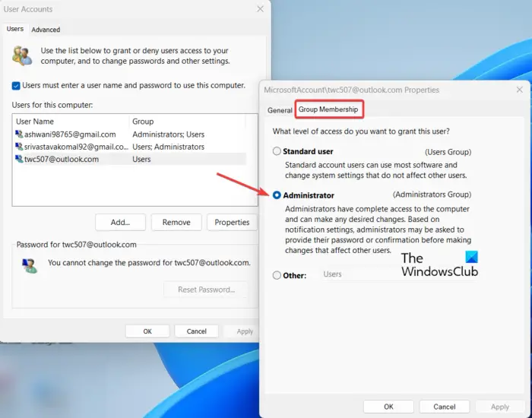The height and width of the screenshot is (418, 532).
Task: Toggle 'Users must enter a user name' checkbox
Action: click(16, 85)
